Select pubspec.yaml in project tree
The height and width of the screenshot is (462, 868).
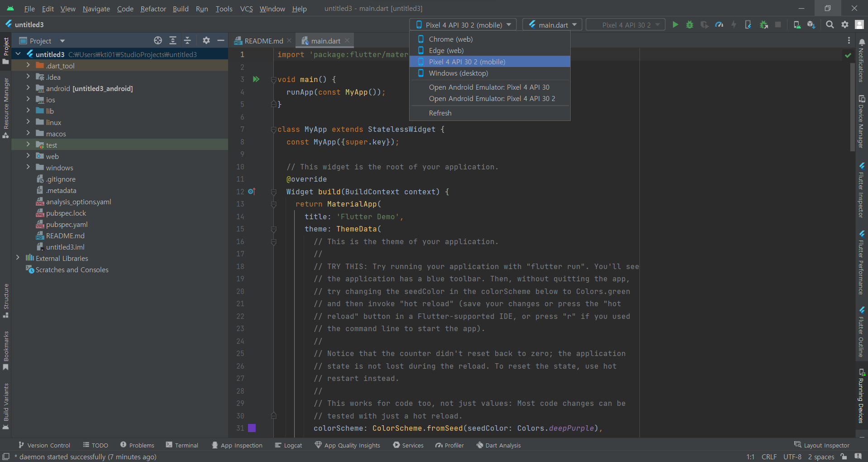(67, 224)
